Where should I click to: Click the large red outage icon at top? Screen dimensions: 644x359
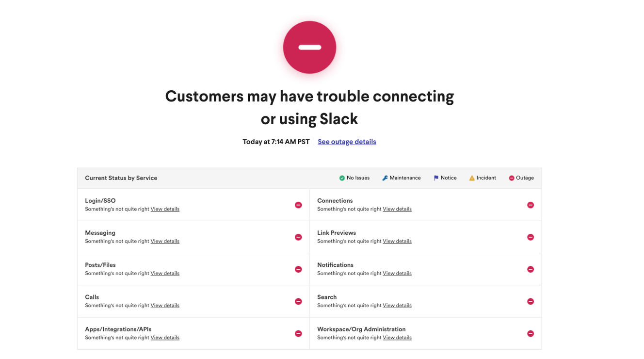[x=309, y=48]
